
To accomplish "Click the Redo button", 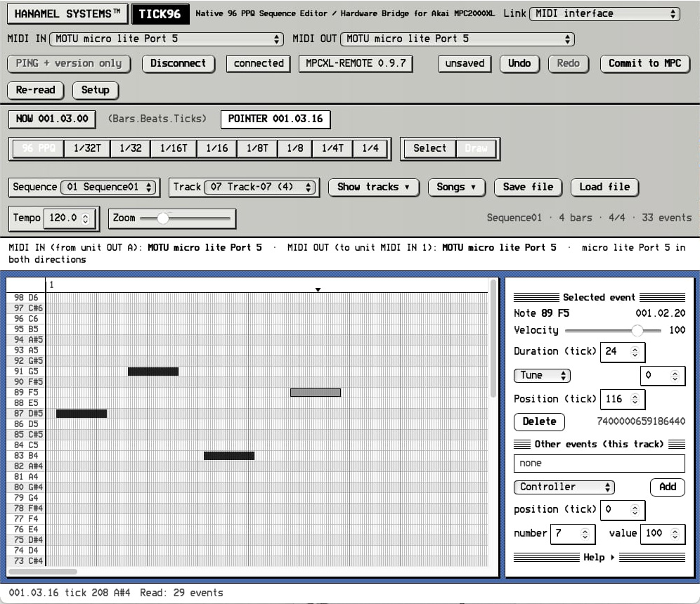I will (x=568, y=63).
